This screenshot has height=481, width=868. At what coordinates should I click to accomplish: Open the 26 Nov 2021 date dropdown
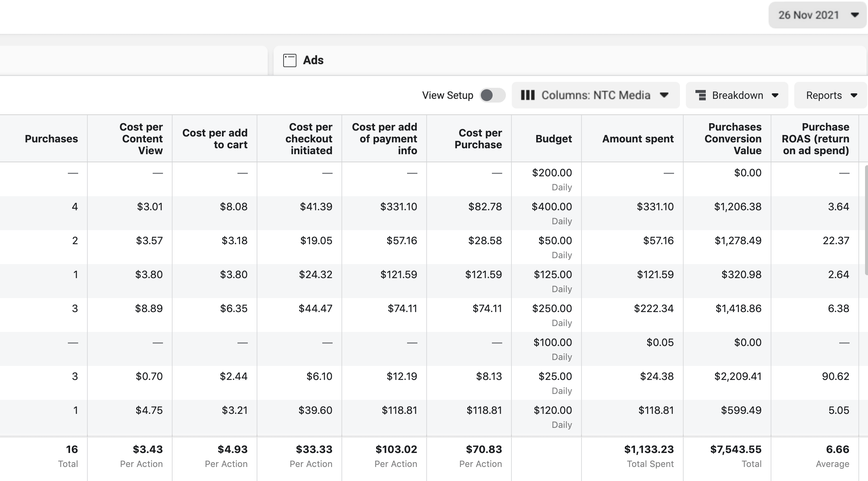(817, 15)
